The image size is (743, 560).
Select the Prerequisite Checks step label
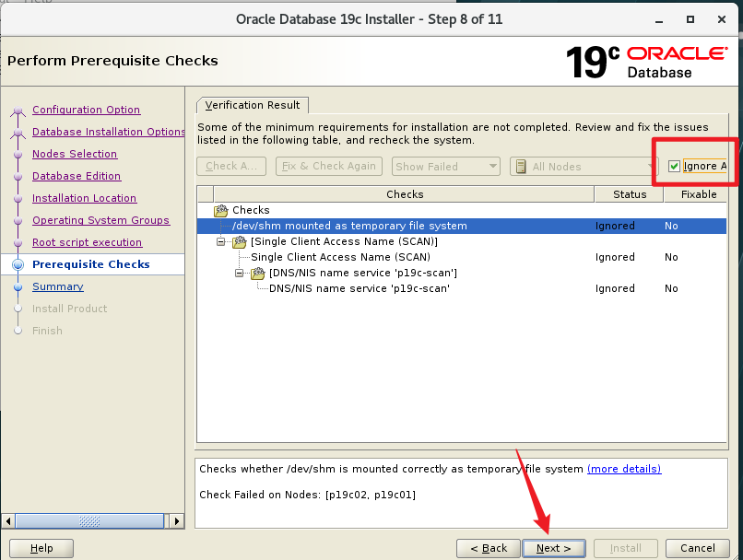[91, 264]
